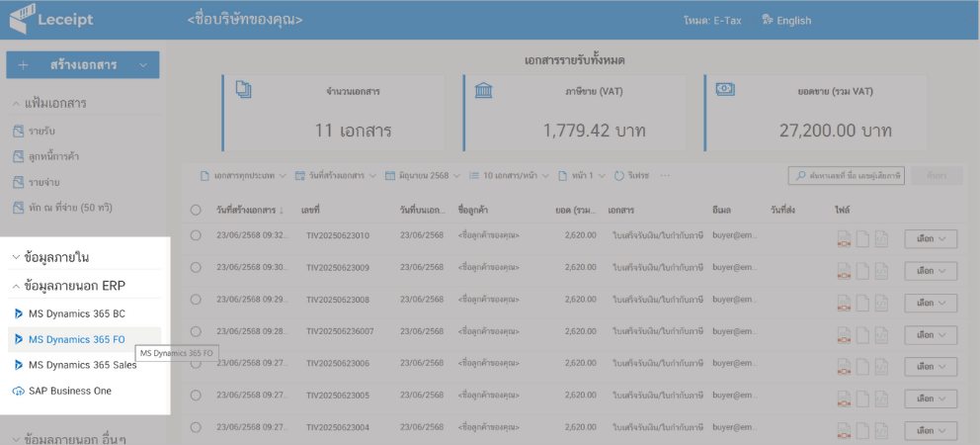The height and width of the screenshot is (445, 980).
Task: Click the refresh (รีเฟรช) icon
Action: pyautogui.click(x=619, y=176)
